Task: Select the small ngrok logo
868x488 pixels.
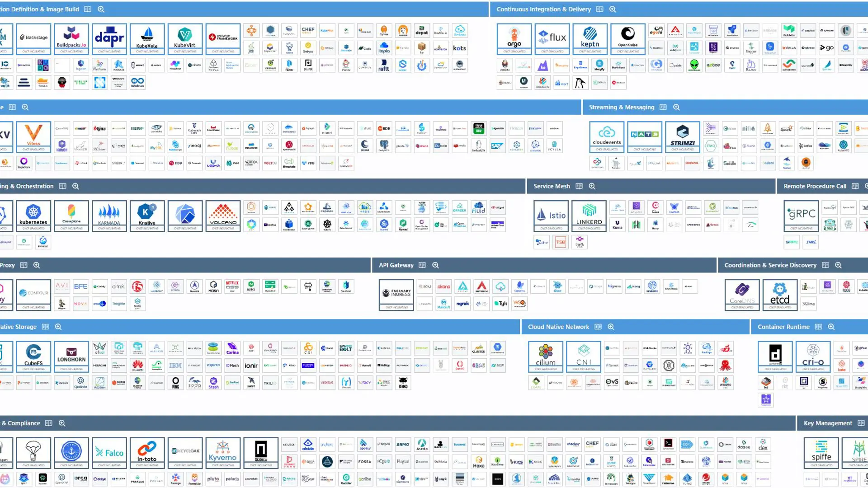Action: coord(462,304)
